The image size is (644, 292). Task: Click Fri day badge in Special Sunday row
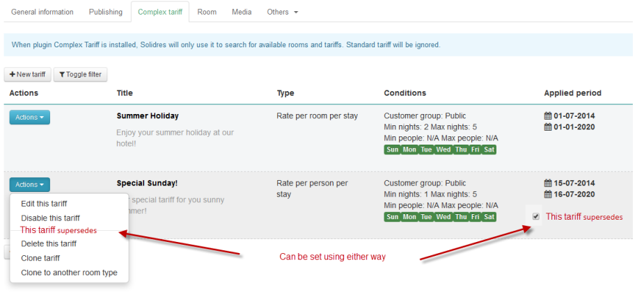tap(475, 217)
